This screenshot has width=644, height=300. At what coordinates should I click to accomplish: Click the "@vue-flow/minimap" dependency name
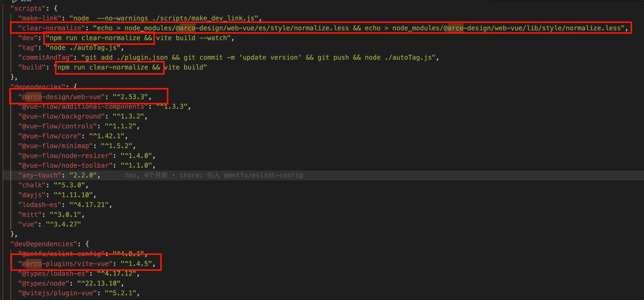[x=55, y=146]
